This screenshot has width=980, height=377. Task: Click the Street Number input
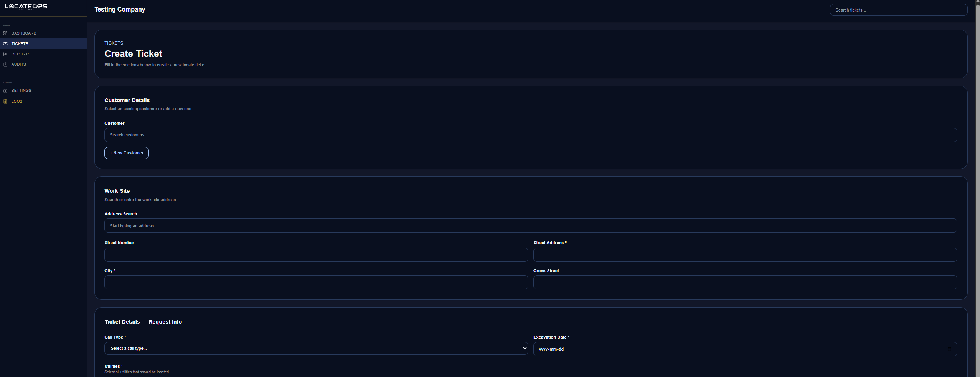[316, 255]
